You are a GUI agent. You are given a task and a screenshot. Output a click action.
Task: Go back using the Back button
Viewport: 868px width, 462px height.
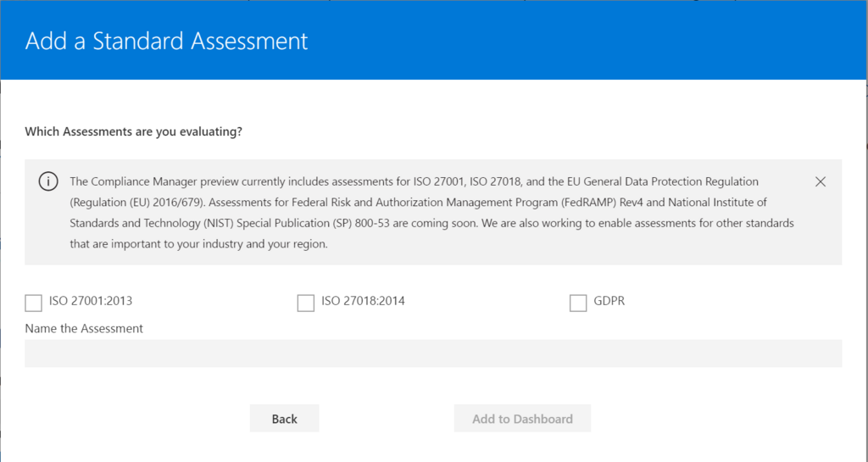coord(285,418)
